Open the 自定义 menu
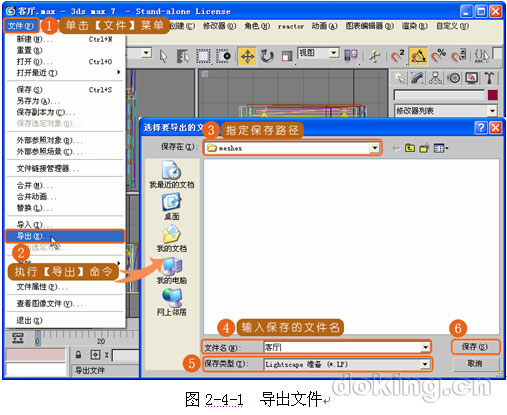507x415 pixels. pyautogui.click(x=452, y=26)
